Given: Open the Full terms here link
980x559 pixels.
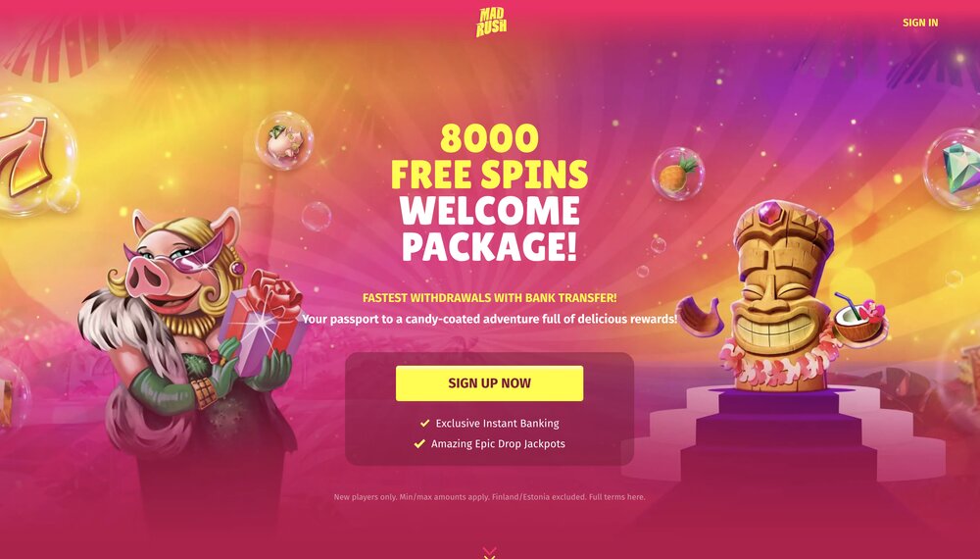Looking at the screenshot, I should tap(616, 497).
